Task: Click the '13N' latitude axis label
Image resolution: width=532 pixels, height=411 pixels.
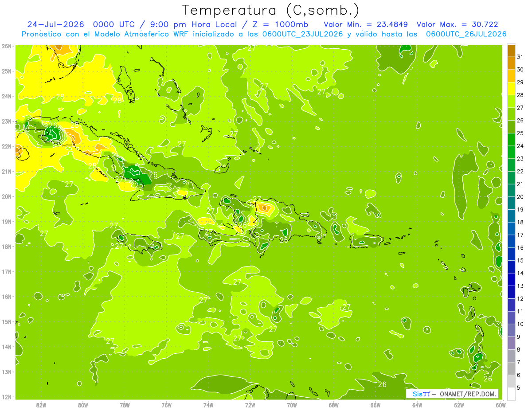Action: click(x=7, y=372)
